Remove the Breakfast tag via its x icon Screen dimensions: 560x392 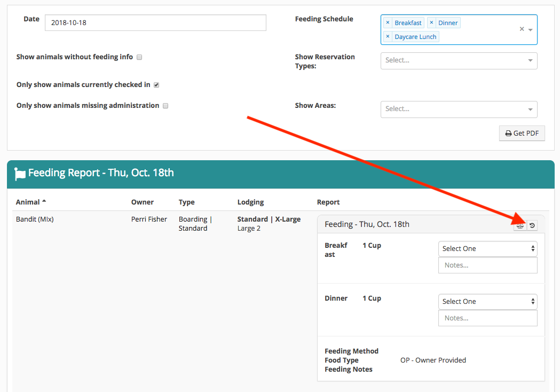click(388, 22)
